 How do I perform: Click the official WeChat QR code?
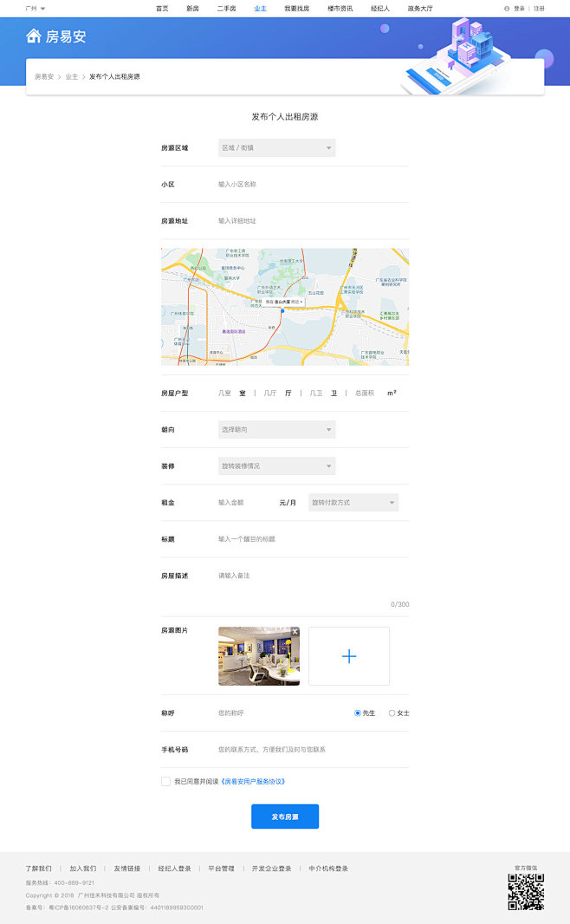(525, 892)
